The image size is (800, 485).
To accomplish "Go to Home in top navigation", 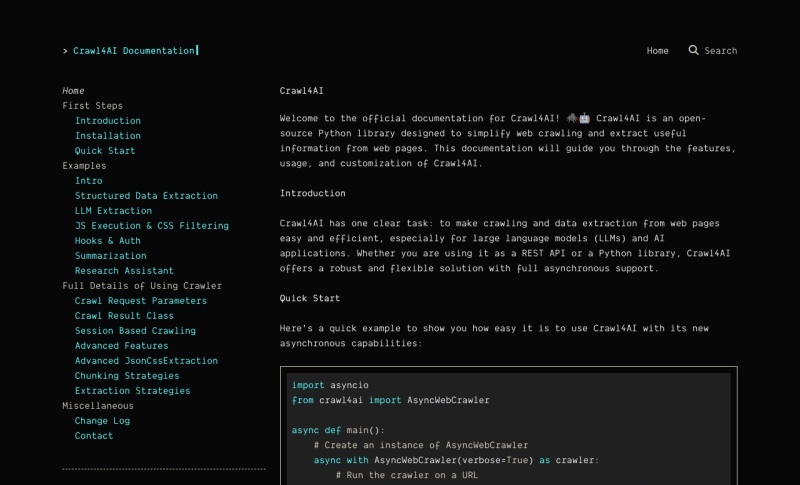I will tap(657, 50).
